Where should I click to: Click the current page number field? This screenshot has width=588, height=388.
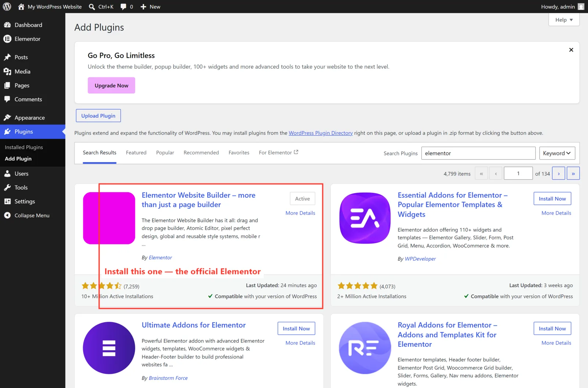coord(518,173)
